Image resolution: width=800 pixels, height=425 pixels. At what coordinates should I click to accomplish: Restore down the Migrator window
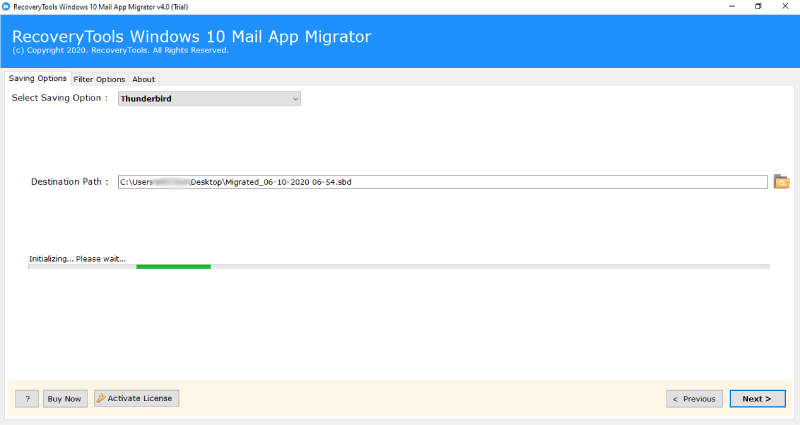[758, 7]
